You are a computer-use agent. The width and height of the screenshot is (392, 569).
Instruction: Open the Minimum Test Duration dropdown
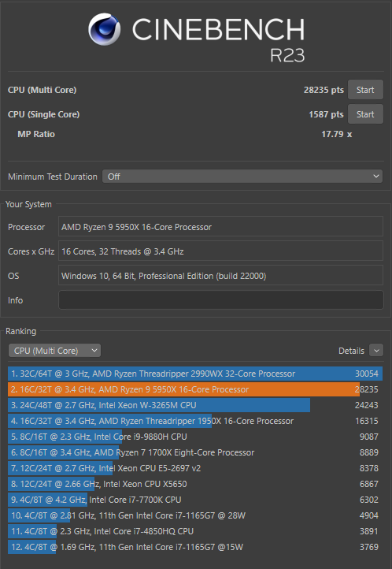pos(242,177)
